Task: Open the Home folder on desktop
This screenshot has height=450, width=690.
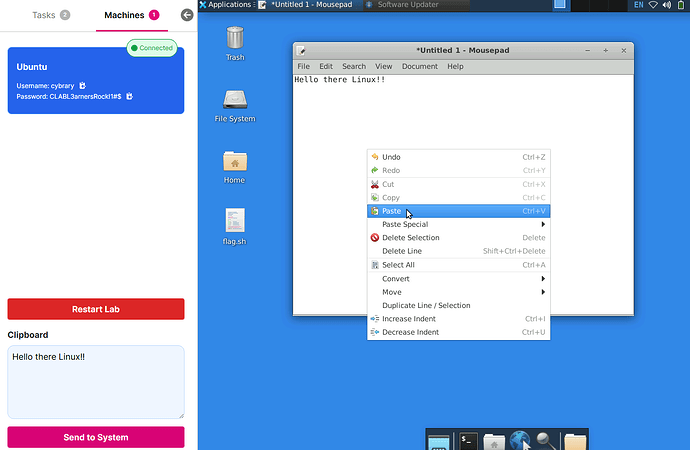Action: point(234,163)
